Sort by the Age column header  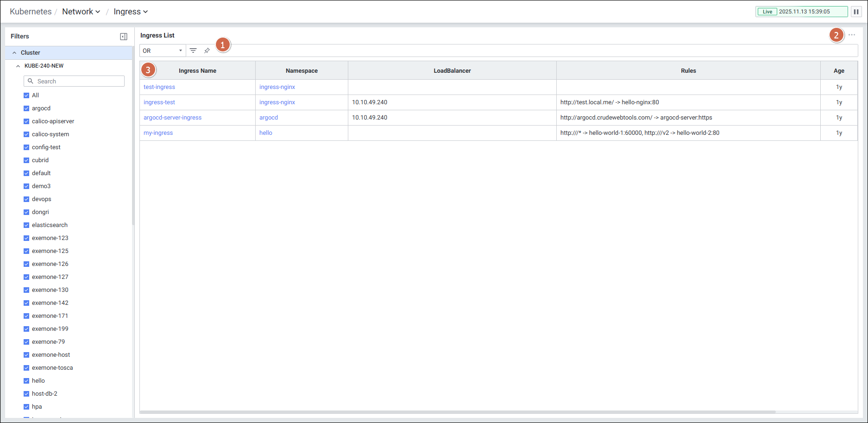pyautogui.click(x=838, y=71)
